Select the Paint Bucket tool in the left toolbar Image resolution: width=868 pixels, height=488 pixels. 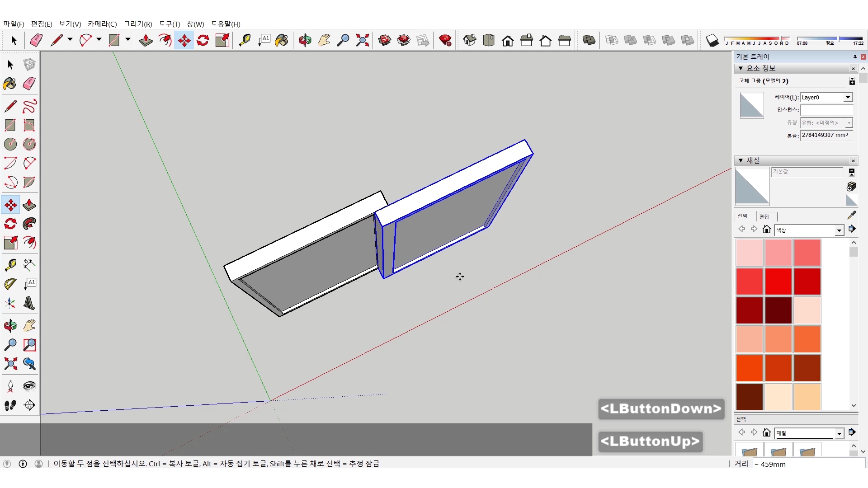(x=9, y=84)
